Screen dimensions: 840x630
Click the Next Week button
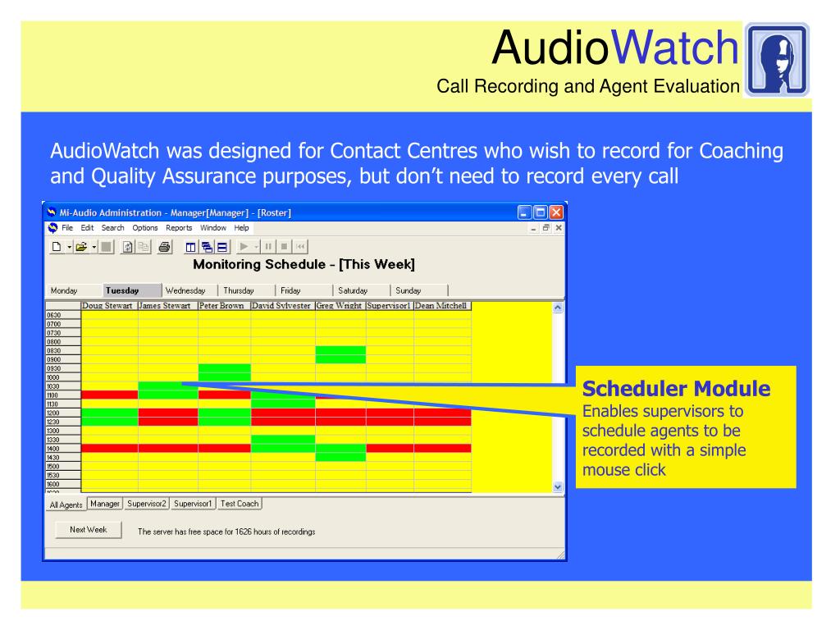click(89, 529)
